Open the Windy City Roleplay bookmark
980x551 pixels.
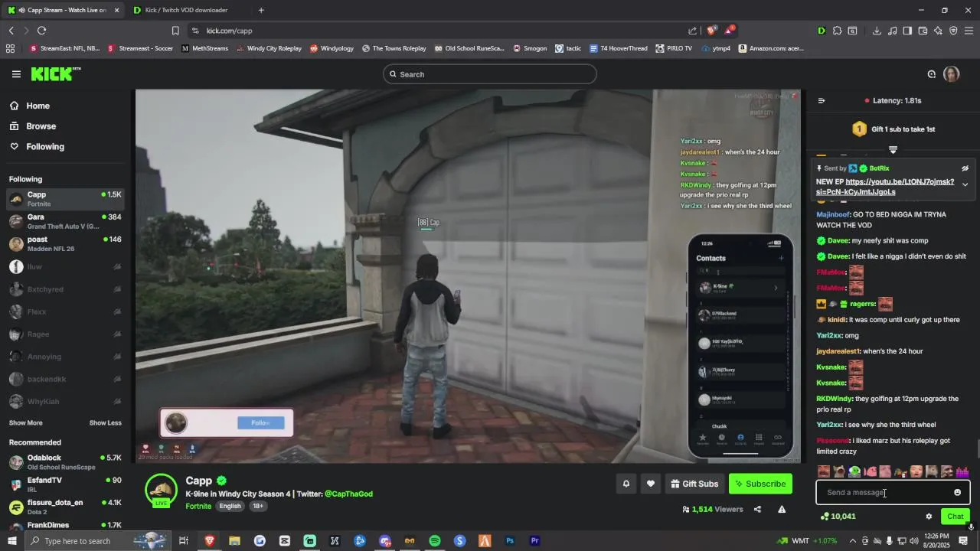click(x=269, y=48)
